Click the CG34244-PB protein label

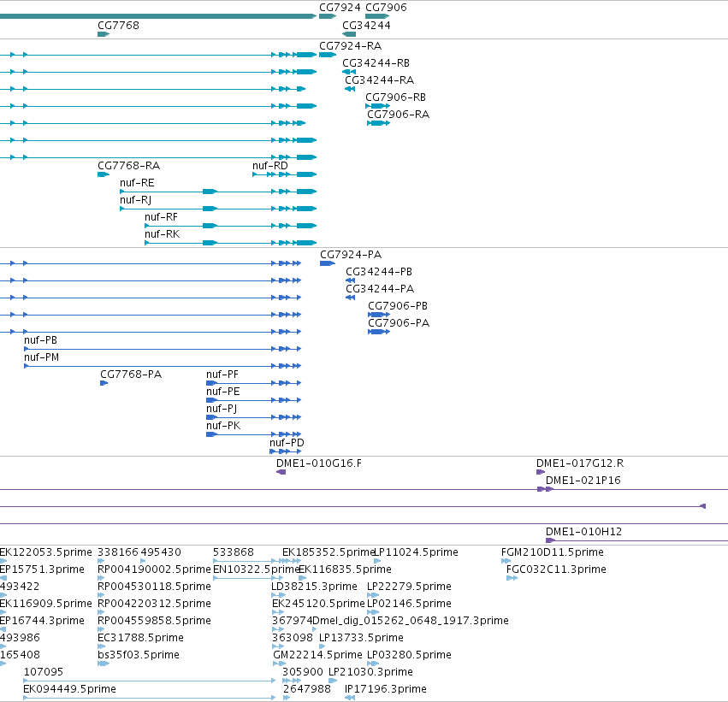[379, 272]
